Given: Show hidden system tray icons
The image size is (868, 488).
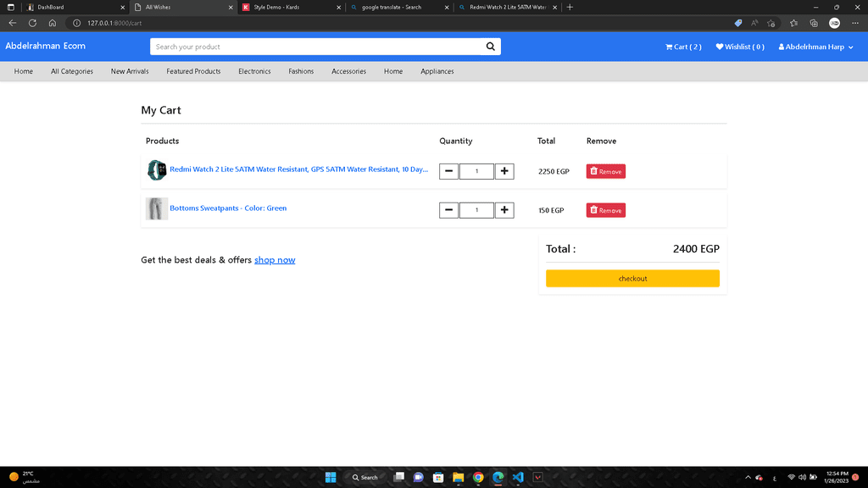Looking at the screenshot, I should (748, 478).
